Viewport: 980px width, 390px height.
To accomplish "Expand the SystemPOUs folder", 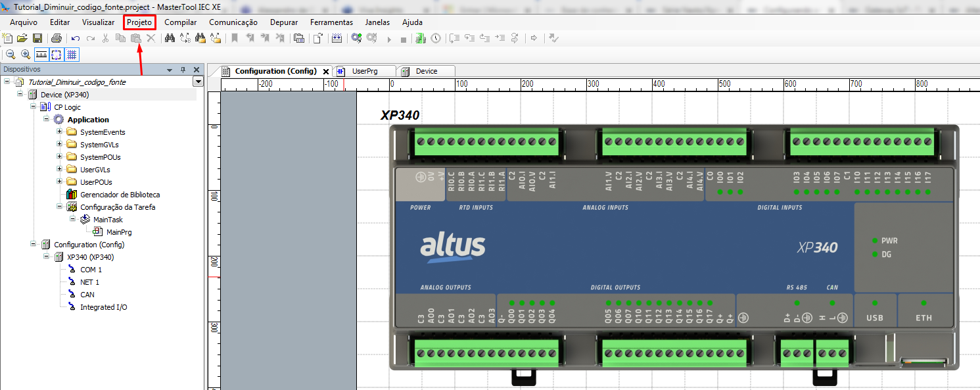I will tap(60, 157).
